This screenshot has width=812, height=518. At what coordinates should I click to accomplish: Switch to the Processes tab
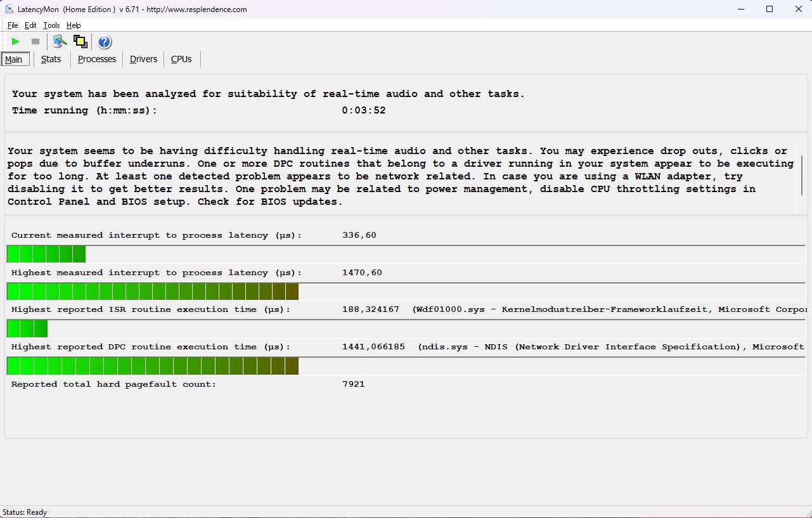[x=97, y=59]
